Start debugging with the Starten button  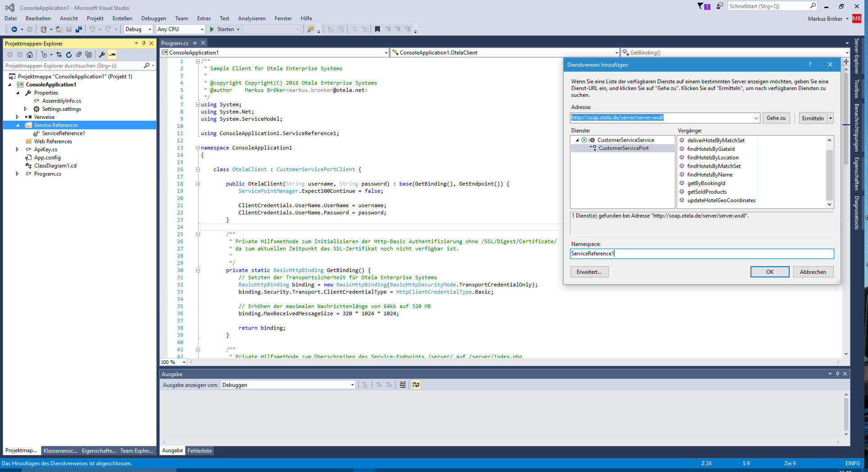tap(224, 29)
